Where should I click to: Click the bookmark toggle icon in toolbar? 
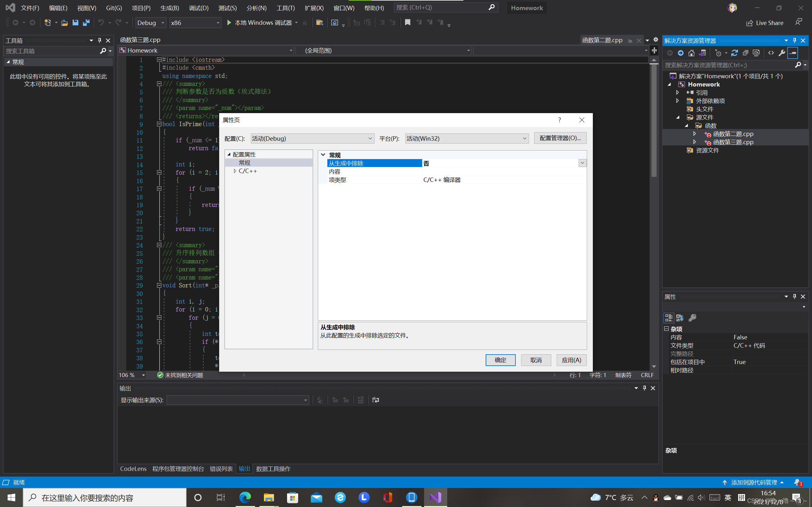[407, 22]
